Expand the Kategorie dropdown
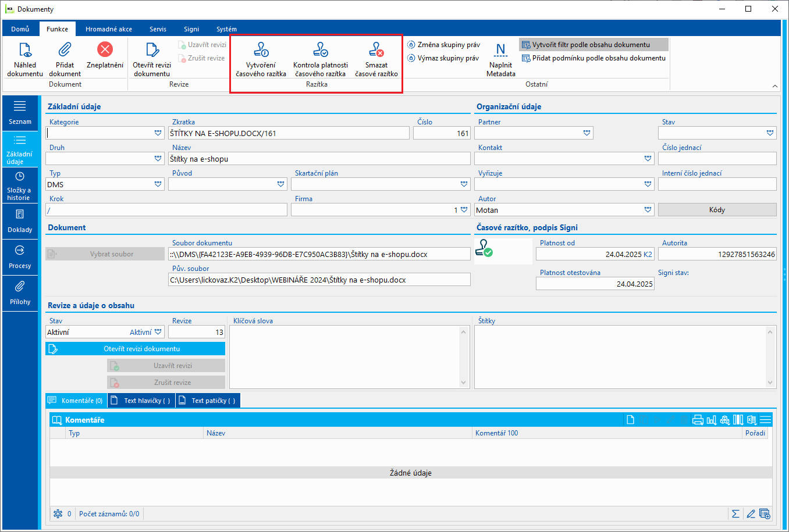The height and width of the screenshot is (532, 789). (158, 133)
